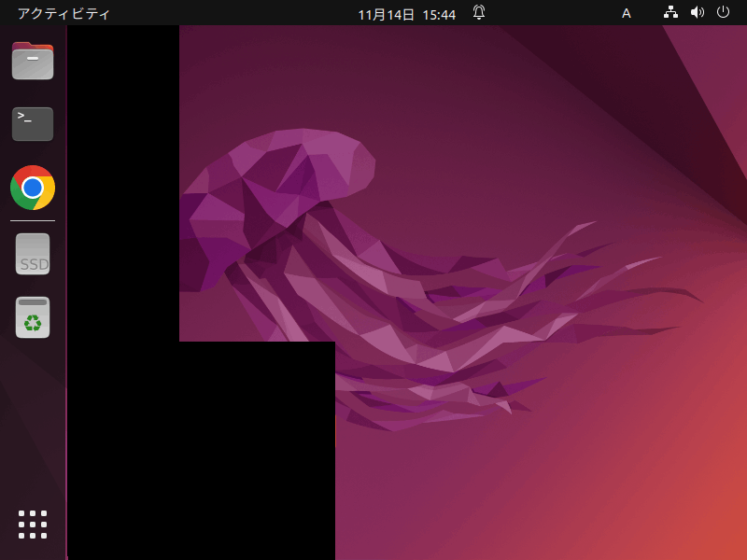This screenshot has height=560, width=747.
Task: Open Google Chrome from the dock
Action: [33, 188]
